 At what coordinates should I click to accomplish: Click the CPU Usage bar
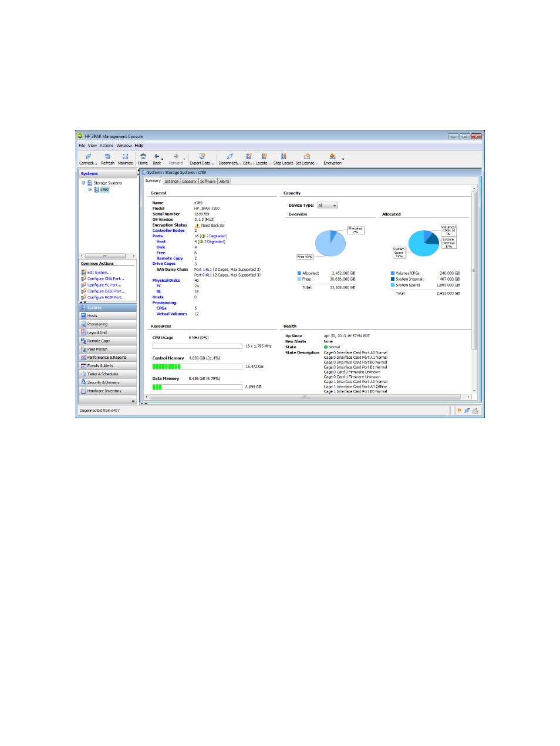pos(197,346)
